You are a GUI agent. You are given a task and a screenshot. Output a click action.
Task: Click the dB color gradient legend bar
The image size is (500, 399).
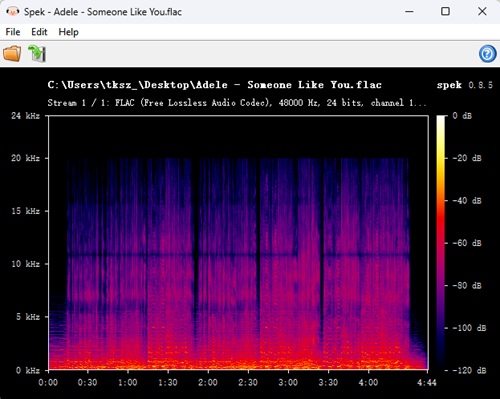441,243
